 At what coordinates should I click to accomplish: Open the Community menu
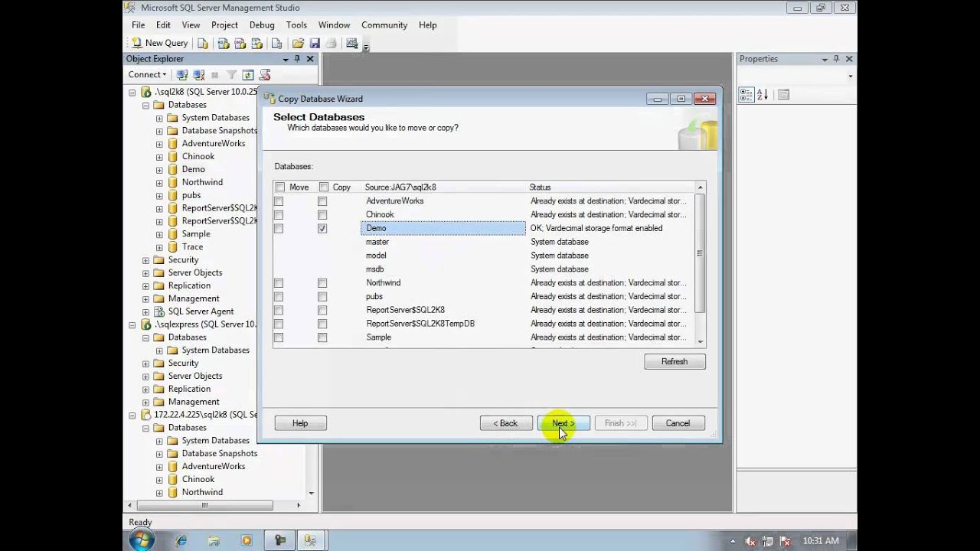(x=384, y=25)
